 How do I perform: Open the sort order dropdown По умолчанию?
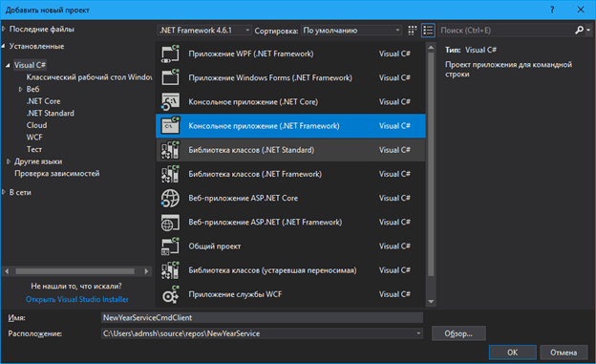point(351,30)
